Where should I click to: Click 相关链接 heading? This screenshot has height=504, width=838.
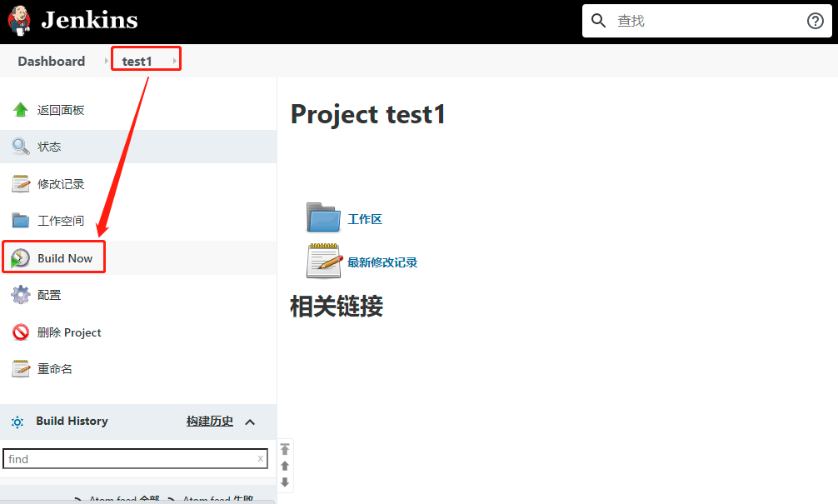click(337, 307)
